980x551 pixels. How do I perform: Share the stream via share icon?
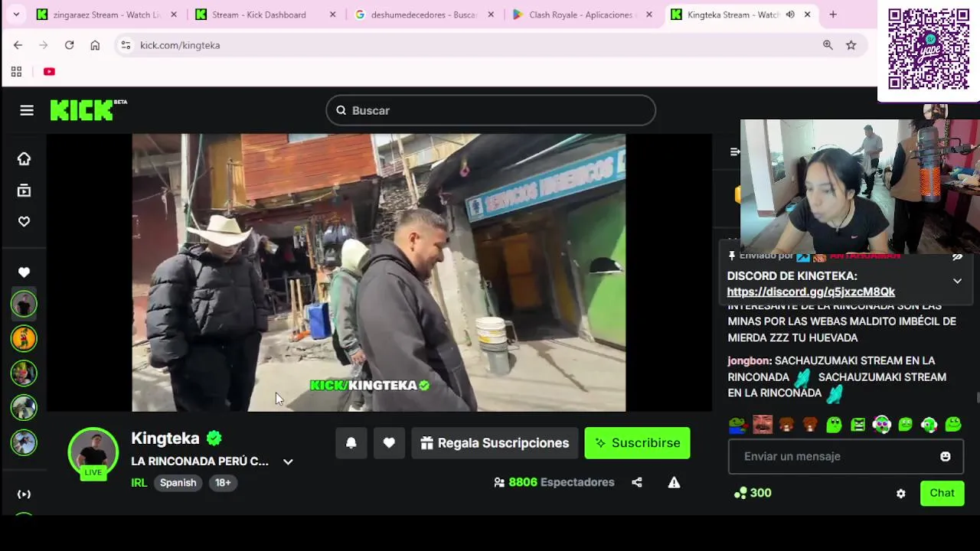(637, 482)
